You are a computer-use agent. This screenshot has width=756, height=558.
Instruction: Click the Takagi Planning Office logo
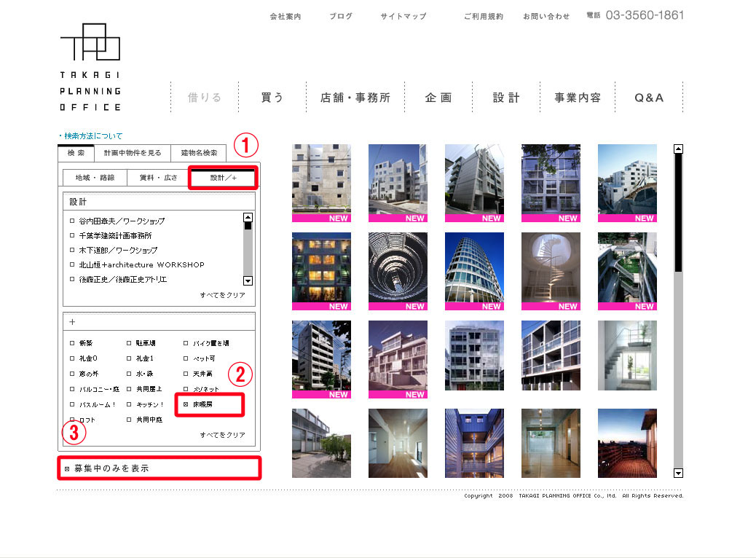(90, 67)
